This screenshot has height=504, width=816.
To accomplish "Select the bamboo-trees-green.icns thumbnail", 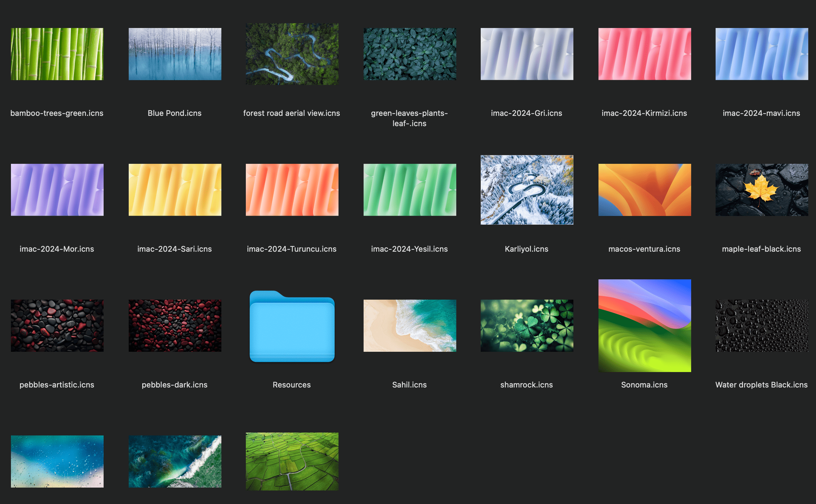I will [57, 54].
